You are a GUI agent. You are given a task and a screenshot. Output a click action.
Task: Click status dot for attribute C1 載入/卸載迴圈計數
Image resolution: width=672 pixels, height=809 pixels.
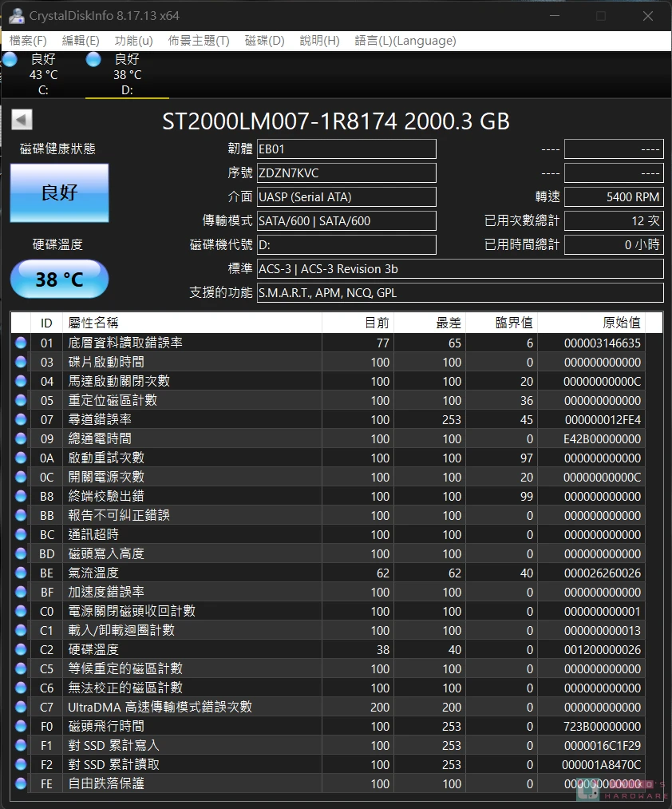(x=21, y=630)
